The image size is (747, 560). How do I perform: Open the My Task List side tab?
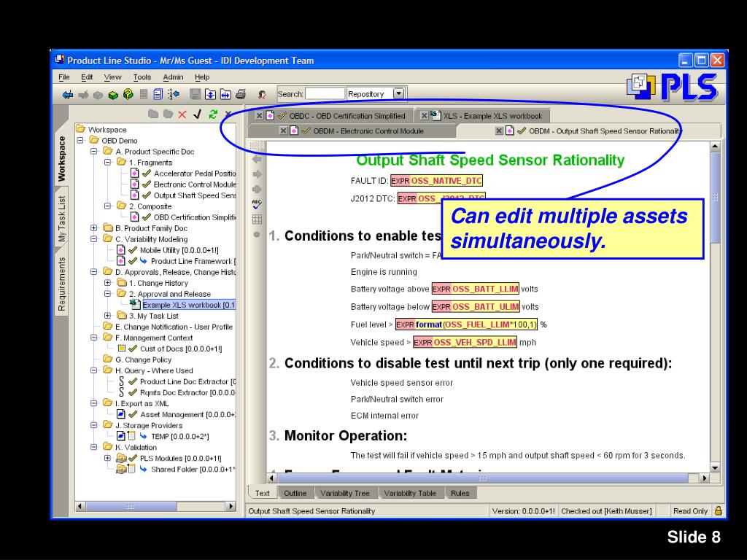tap(62, 219)
